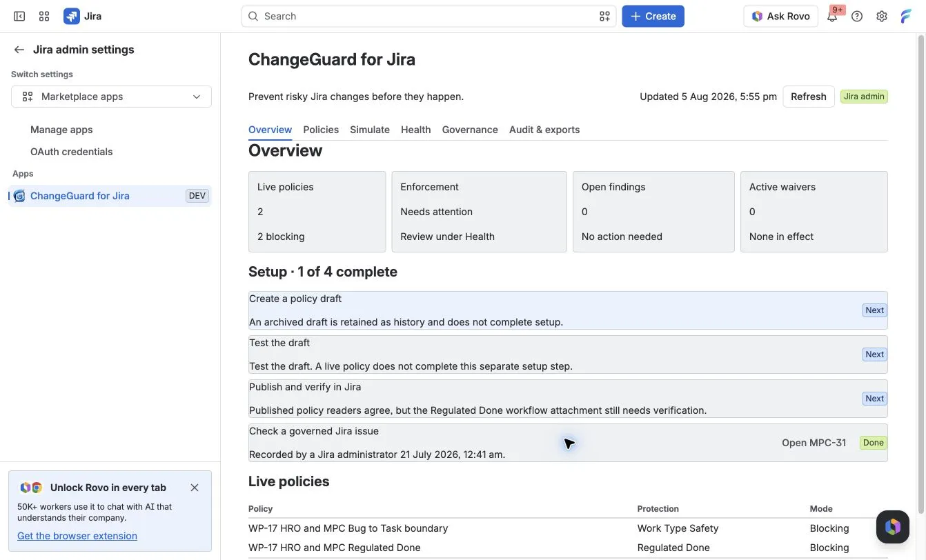Open the notifications bell

click(x=832, y=17)
